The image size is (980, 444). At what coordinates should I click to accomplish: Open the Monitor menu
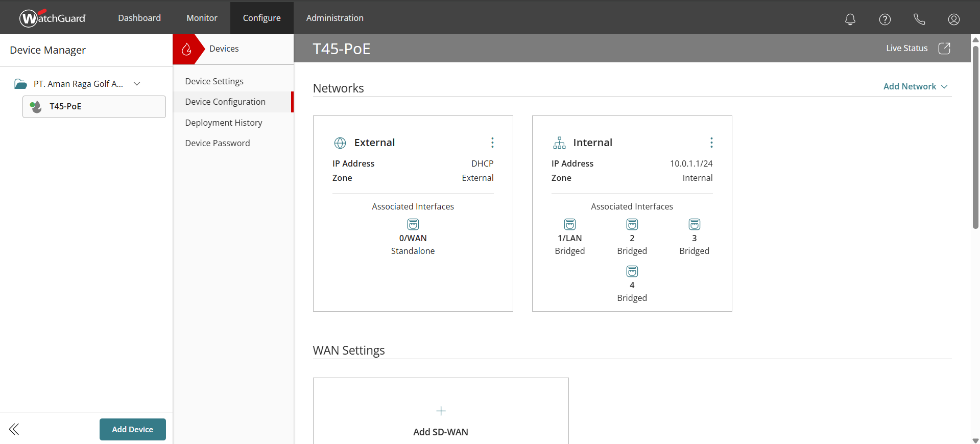point(202,18)
